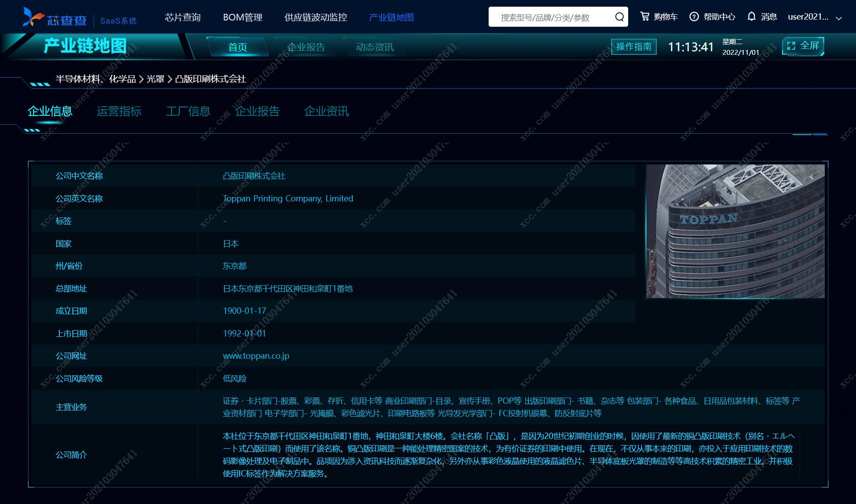The height and width of the screenshot is (504, 856).
Task: Open the 供应链波动监控 menu
Action: (316, 17)
